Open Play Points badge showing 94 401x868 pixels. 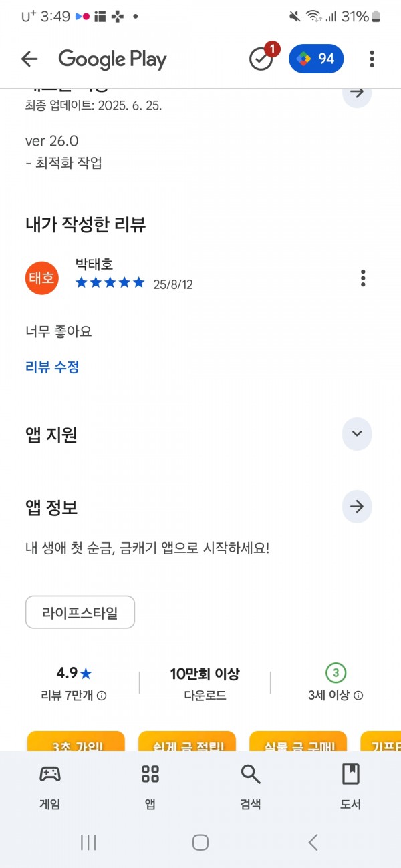click(316, 59)
